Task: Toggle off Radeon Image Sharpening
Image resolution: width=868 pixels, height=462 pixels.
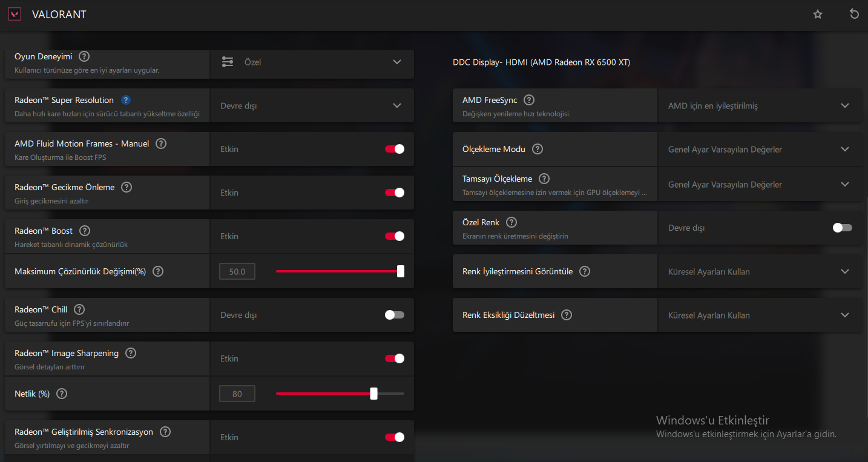Action: 394,358
